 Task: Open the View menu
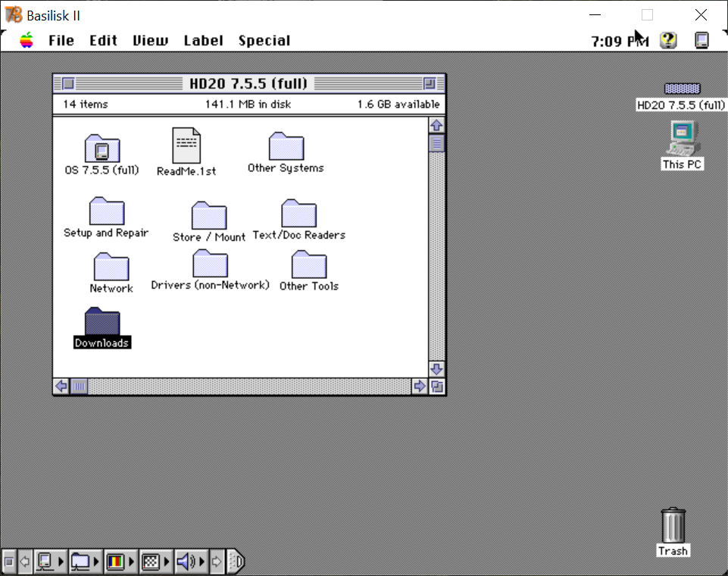tap(151, 41)
